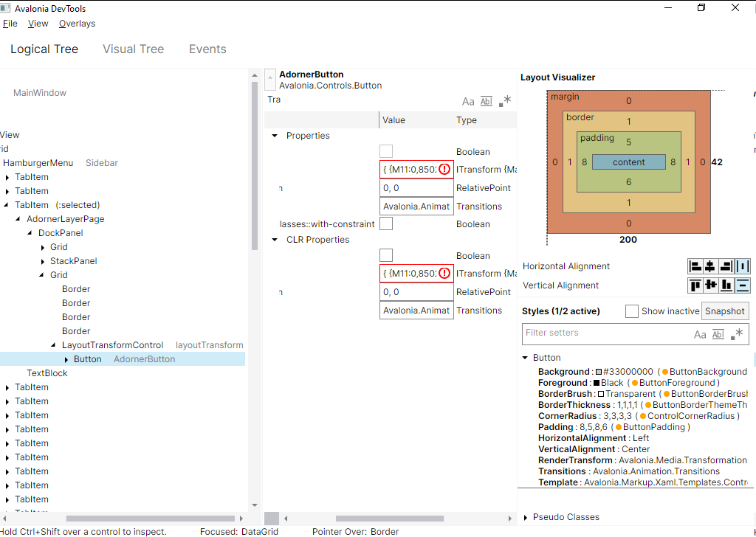The width and height of the screenshot is (756, 537).
Task: Expand the StackPanel tree node
Action: [43, 260]
